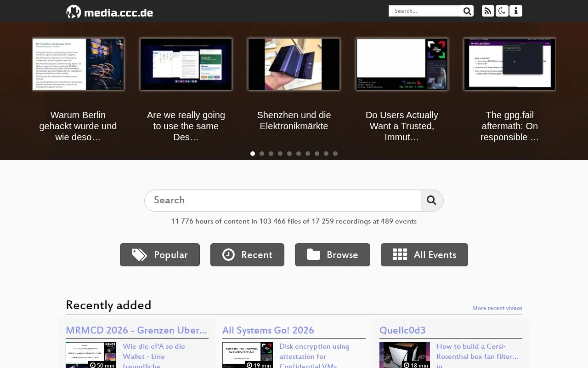588x368 pixels.
Task: Select the last carousel indicator dot
Action: pos(335,154)
